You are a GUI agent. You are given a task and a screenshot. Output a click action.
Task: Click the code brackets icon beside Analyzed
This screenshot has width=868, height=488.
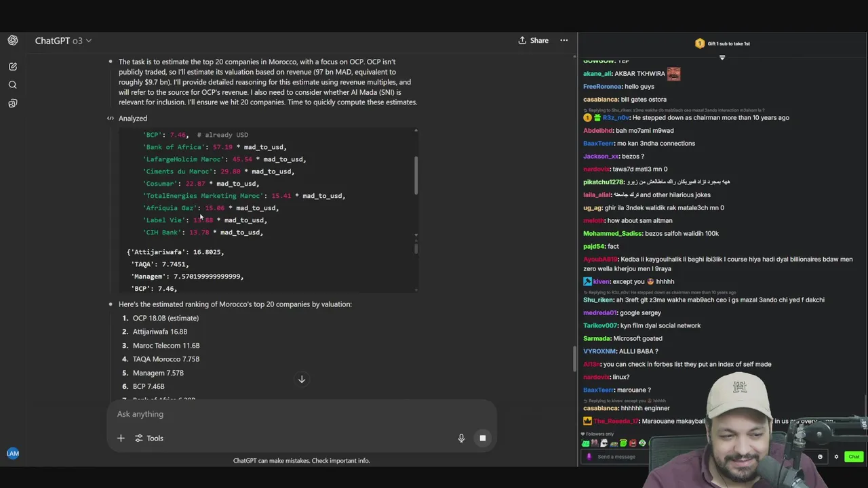111,118
